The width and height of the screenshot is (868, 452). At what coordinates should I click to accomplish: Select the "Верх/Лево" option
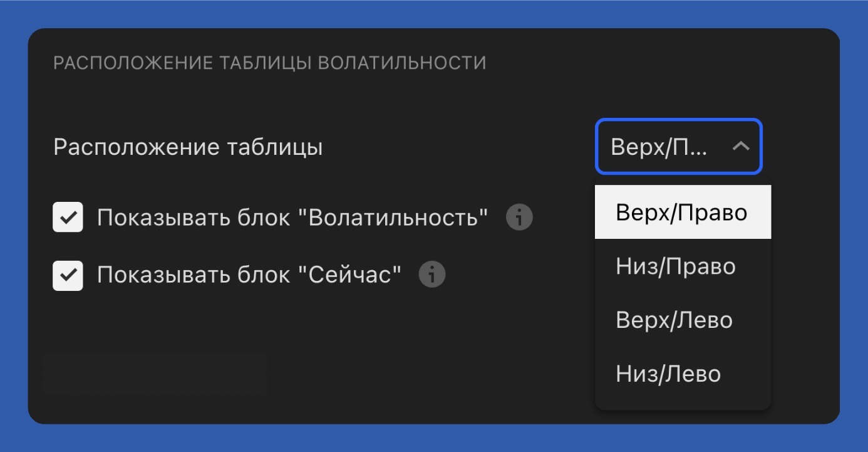pyautogui.click(x=683, y=320)
